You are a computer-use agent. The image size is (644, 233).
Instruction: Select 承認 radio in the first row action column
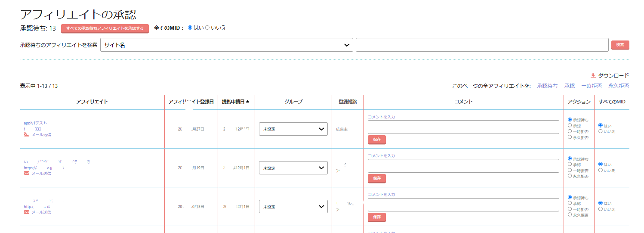point(570,126)
